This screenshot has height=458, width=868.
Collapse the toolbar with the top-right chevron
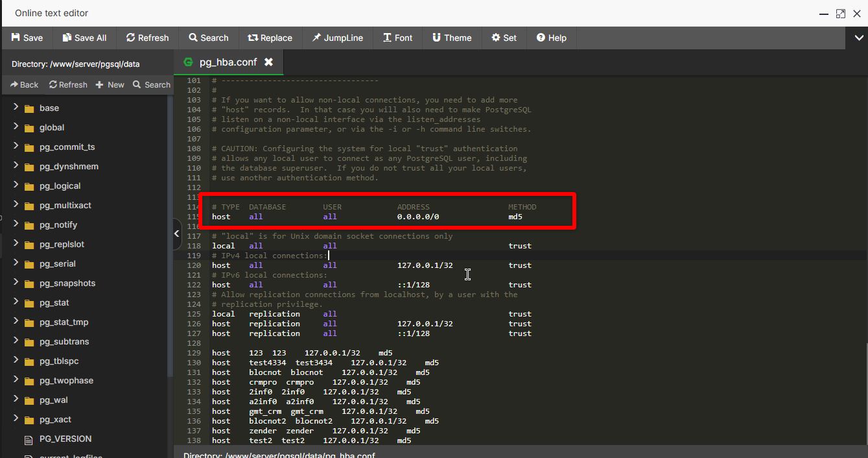[857, 38]
